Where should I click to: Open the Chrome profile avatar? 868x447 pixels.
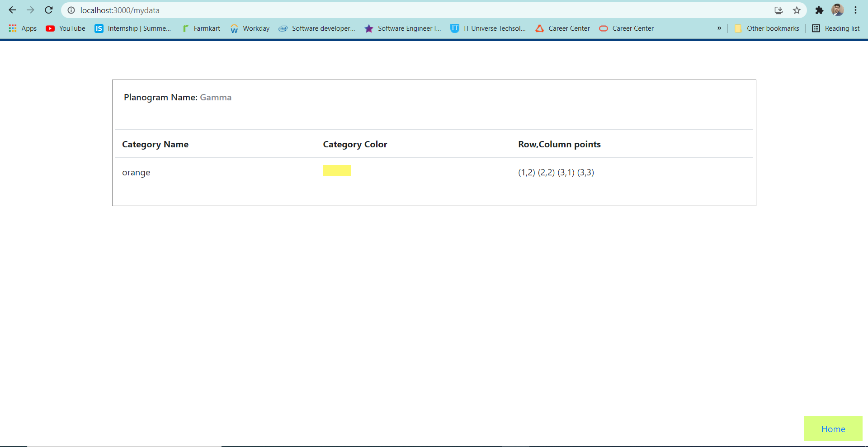click(x=837, y=10)
